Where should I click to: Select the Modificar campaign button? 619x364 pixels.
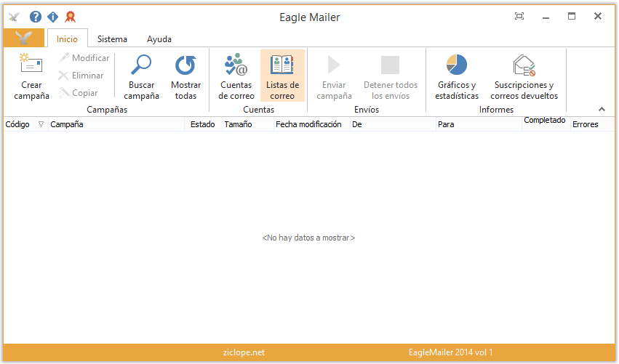click(84, 58)
